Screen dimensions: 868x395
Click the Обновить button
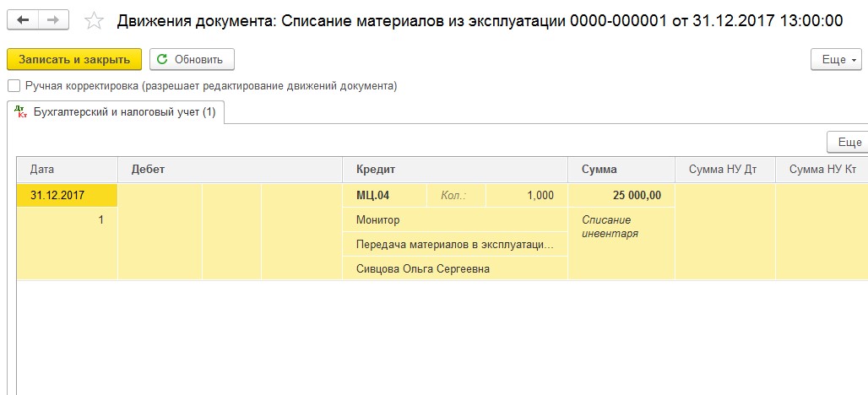pyautogui.click(x=192, y=60)
